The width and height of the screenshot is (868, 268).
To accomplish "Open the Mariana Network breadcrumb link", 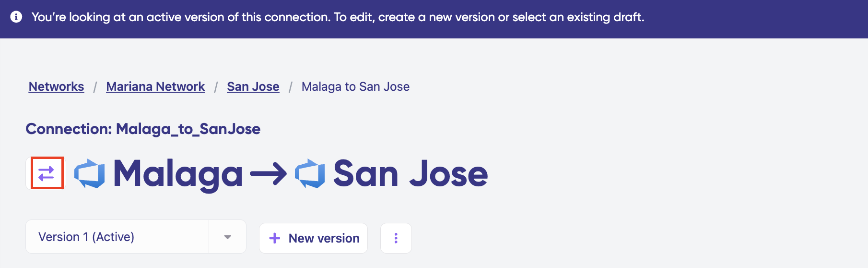I will [x=155, y=86].
